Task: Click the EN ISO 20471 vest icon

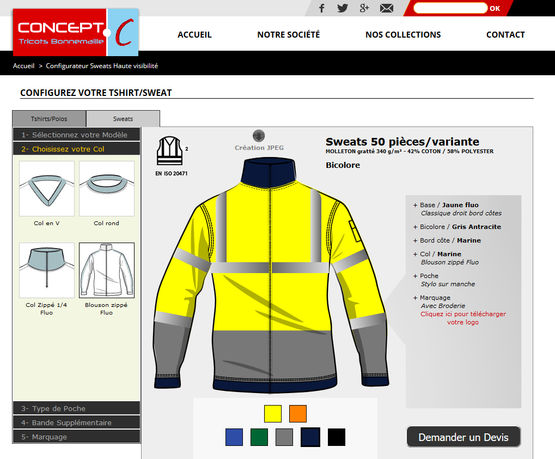Action: 170,151
